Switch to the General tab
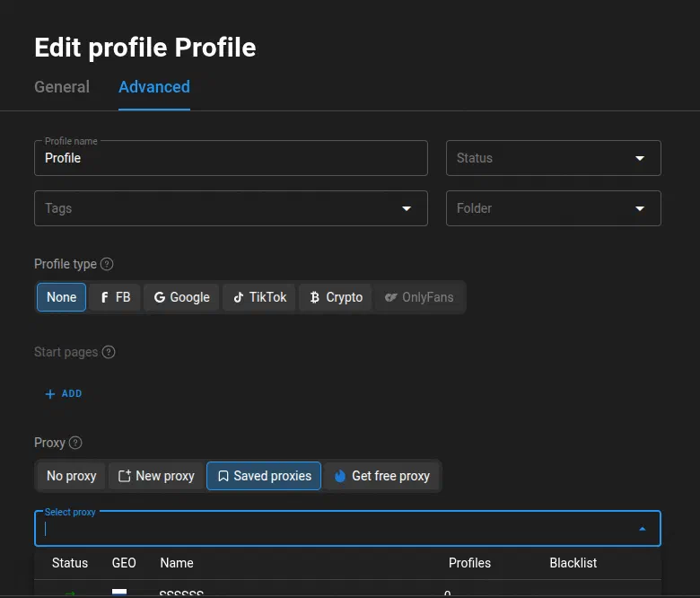The image size is (700, 598). 62,87
